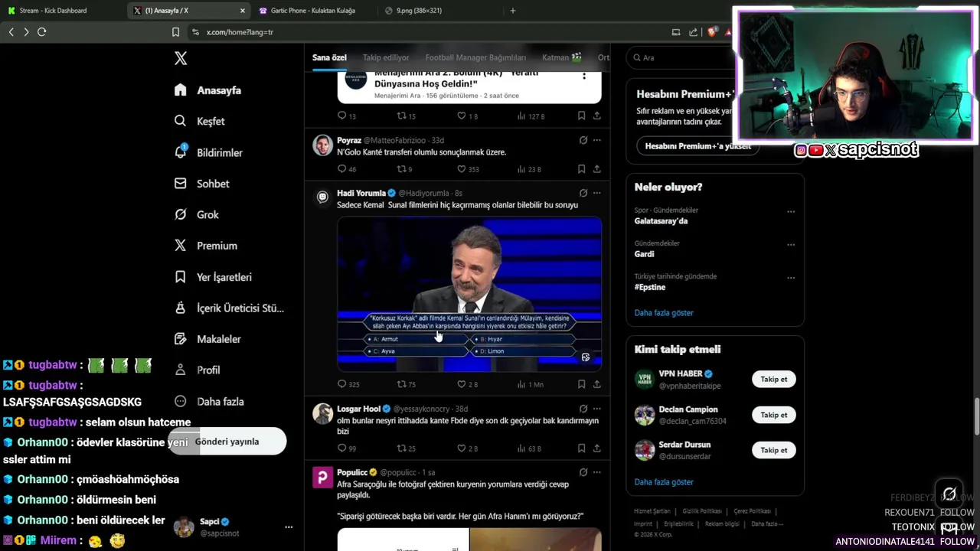Click Galatasaray'da trending topic
This screenshot has height=551, width=980.
click(x=661, y=221)
